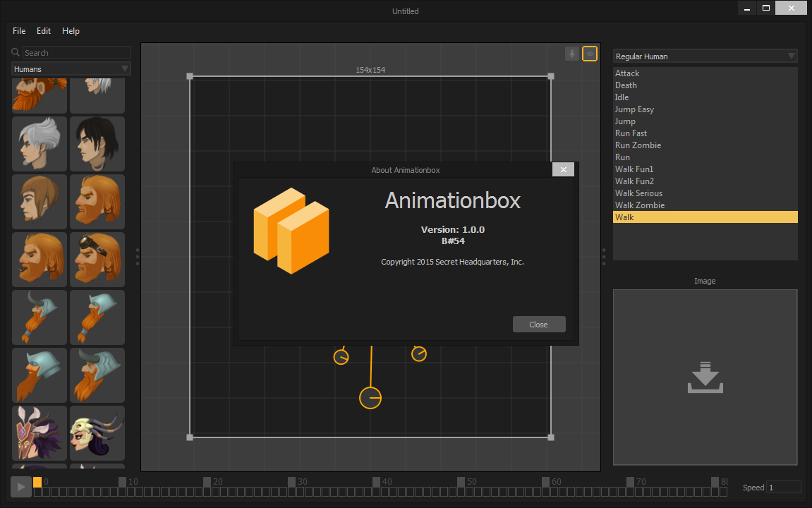Open the Edit menu
The image size is (812, 508).
(44, 31)
